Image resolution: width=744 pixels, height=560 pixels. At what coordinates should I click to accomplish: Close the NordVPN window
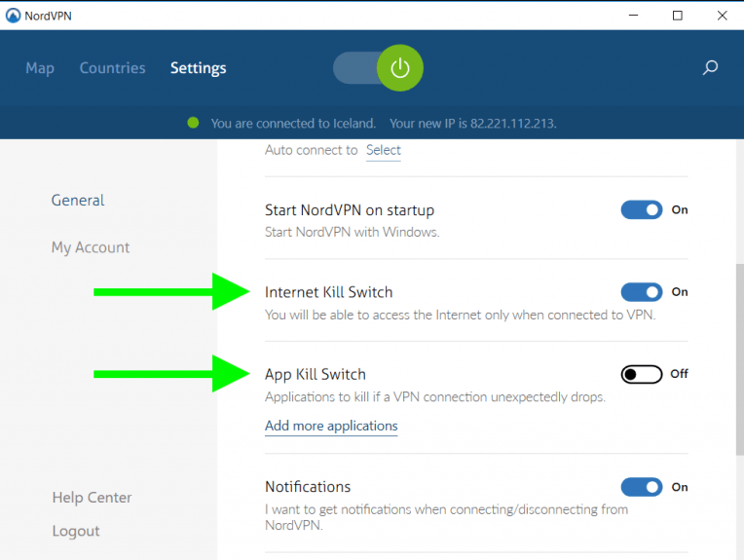coord(722,15)
